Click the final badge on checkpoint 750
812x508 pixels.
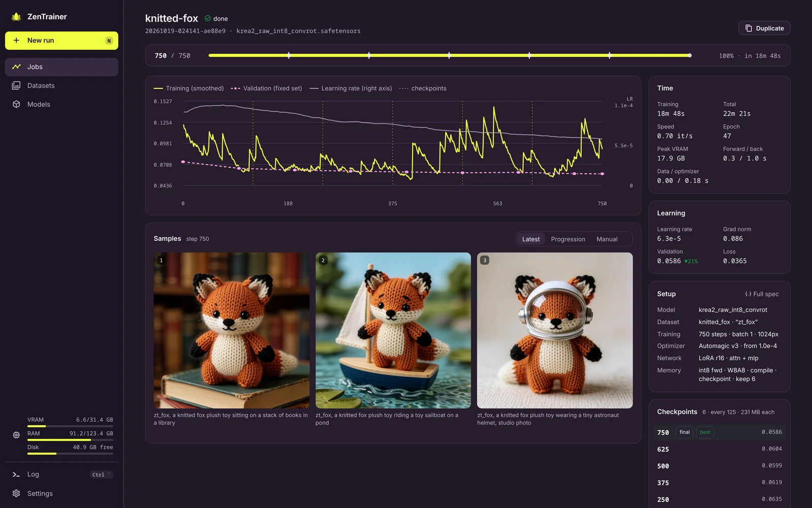[685, 432]
